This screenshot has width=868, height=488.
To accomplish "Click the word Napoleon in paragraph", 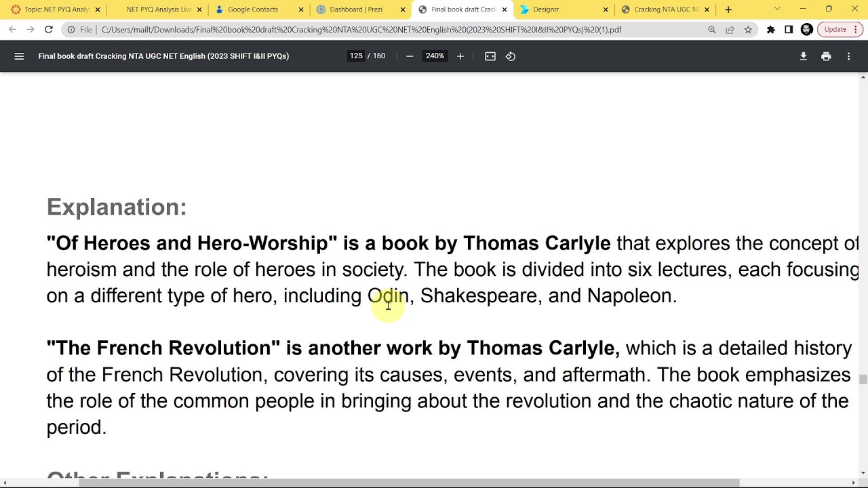I will click(x=629, y=296).
